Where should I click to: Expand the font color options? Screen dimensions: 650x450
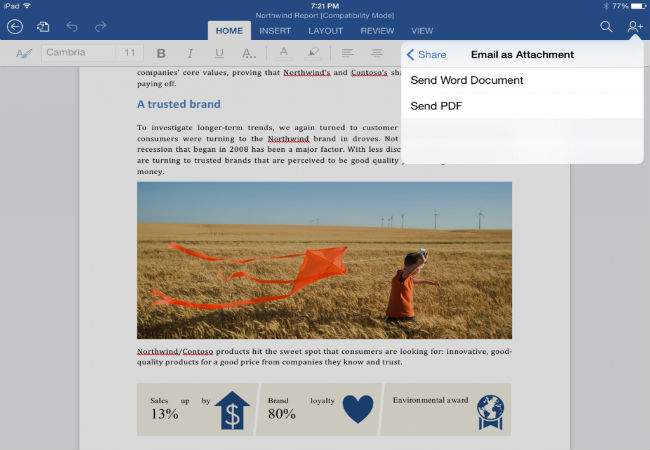point(284,53)
